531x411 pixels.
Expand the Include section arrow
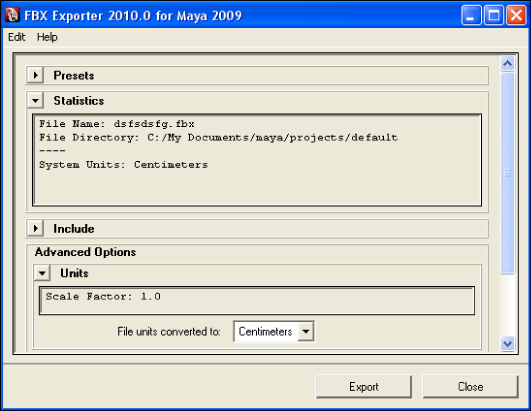tap(36, 229)
